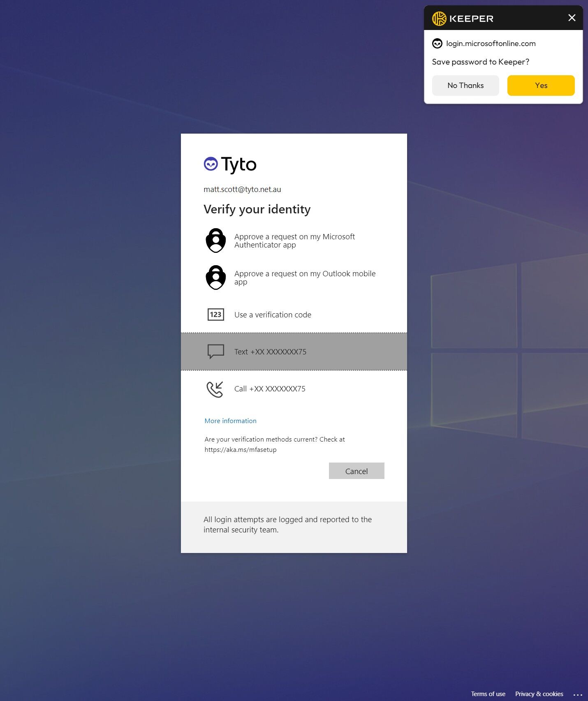Click the login attempts logged notice text
The width and height of the screenshot is (588, 701).
pos(288,525)
